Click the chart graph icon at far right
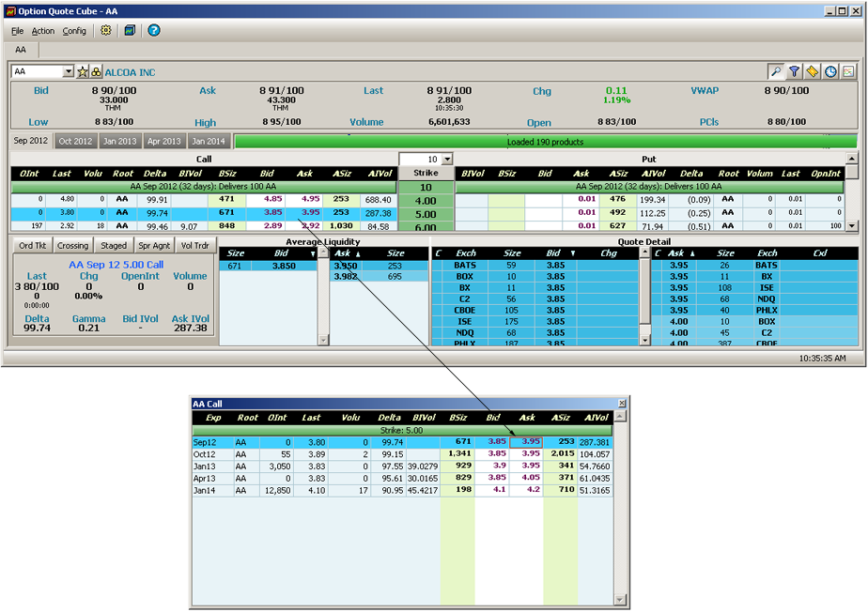868x612 pixels. coord(848,72)
